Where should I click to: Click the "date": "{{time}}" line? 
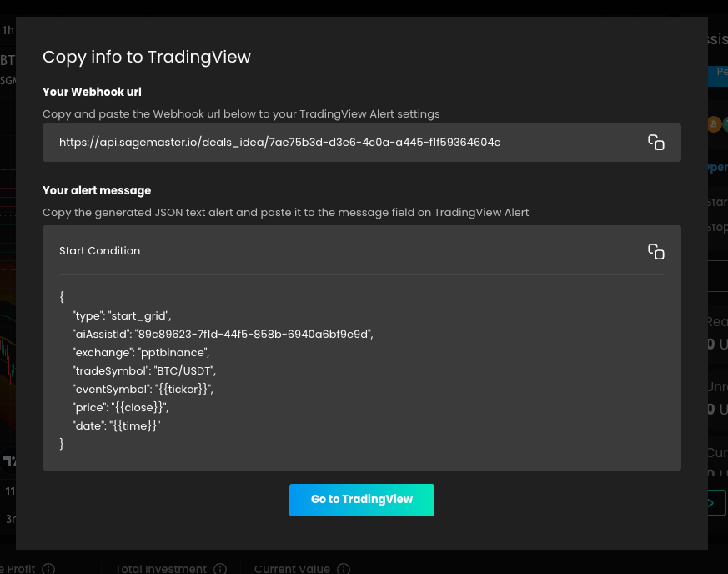tap(117, 425)
